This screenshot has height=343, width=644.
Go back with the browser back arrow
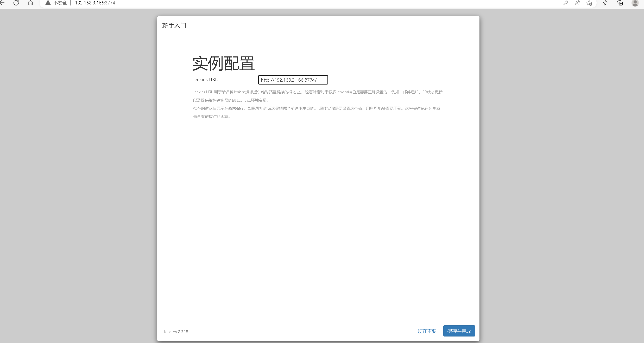(x=2, y=3)
